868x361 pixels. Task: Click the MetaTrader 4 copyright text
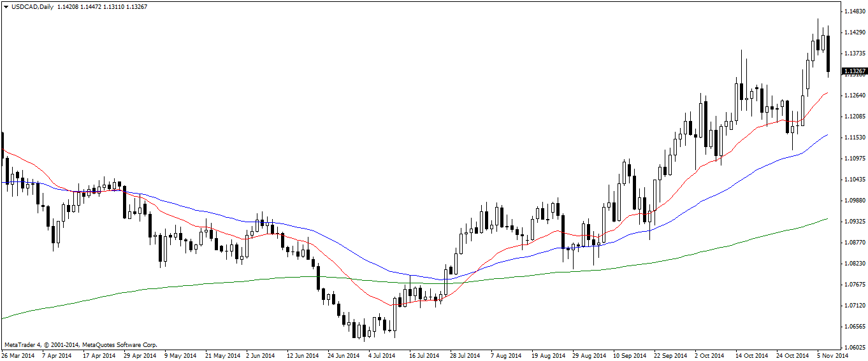tap(80, 344)
